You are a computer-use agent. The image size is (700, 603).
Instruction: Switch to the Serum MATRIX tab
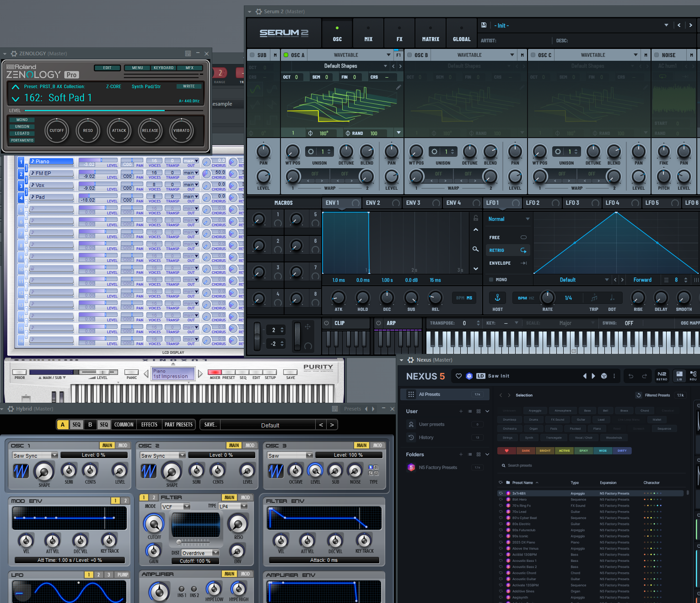431,33
